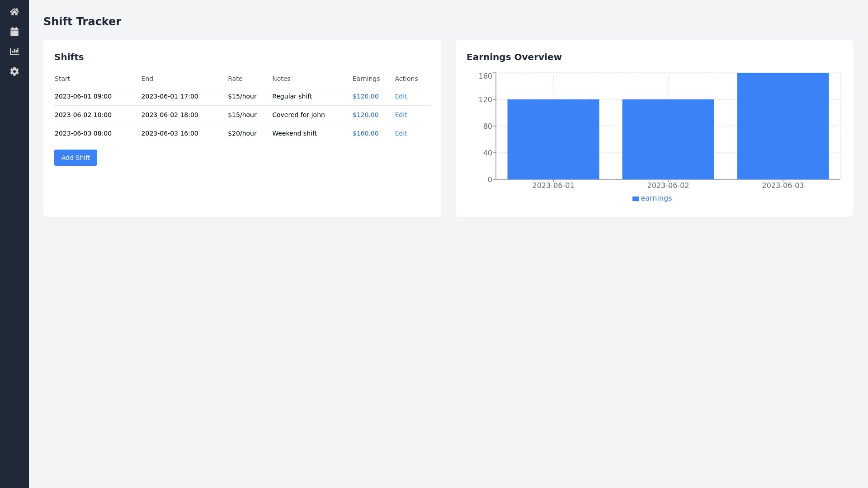This screenshot has width=868, height=488.
Task: Edit the Weekend shift entry
Action: [x=401, y=133]
